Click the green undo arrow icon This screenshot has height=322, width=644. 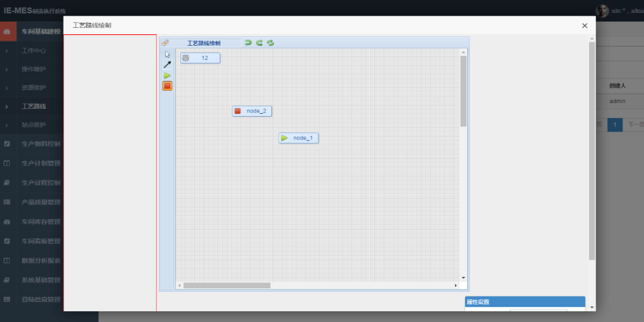(x=248, y=43)
